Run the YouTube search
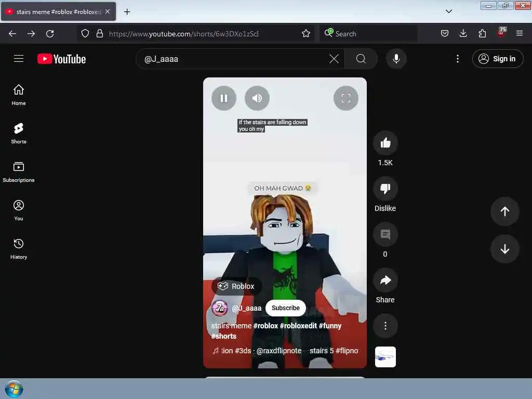The image size is (532, 399). click(361, 59)
